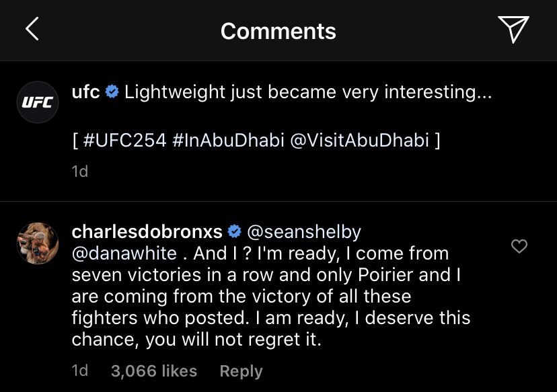Open the ufc username profile link
The height and width of the screenshot is (392, 557).
pyautogui.click(x=85, y=93)
